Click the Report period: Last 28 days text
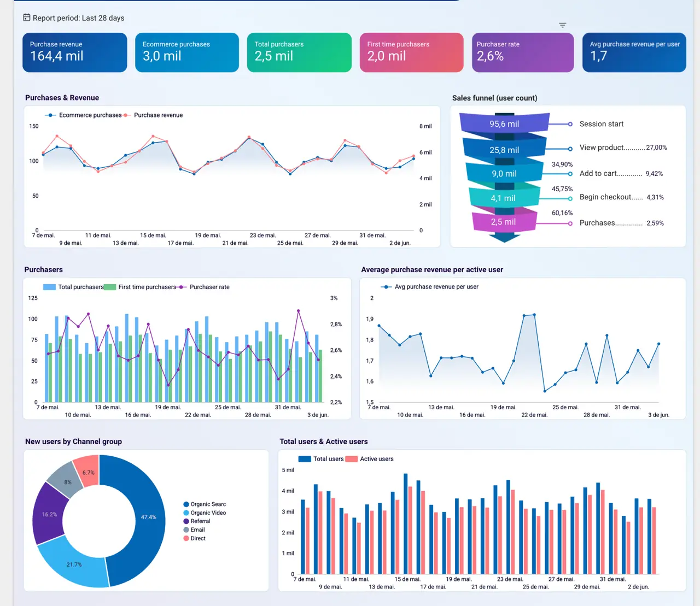Image resolution: width=700 pixels, height=606 pixels. click(x=78, y=18)
